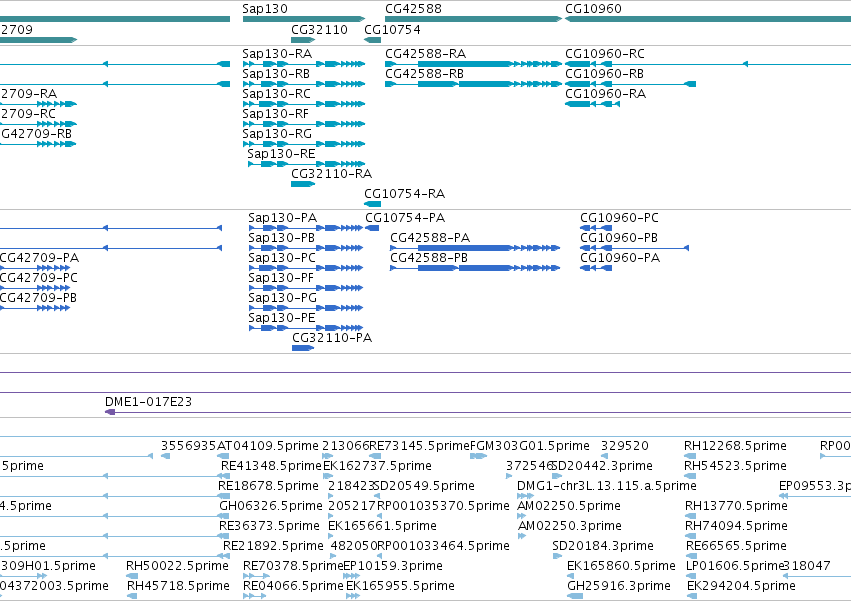Click the Sap130 gene label
The width and height of the screenshot is (851, 601).
[x=265, y=9]
